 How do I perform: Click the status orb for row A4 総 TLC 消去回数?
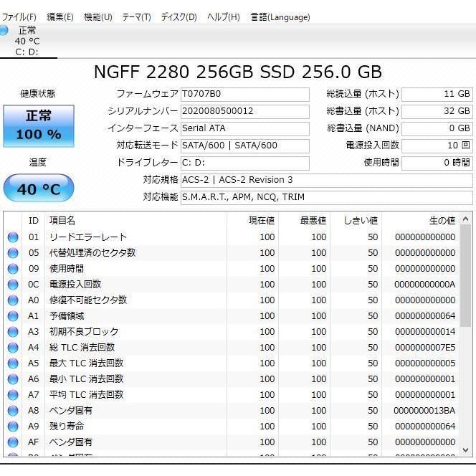[13, 348]
